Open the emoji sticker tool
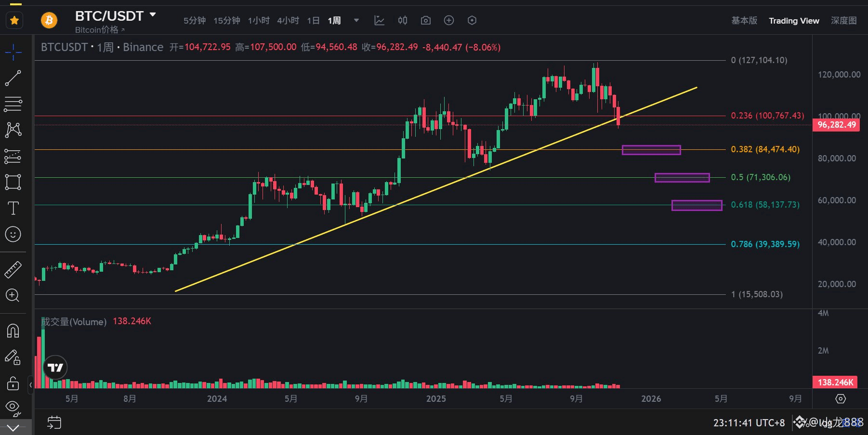The height and width of the screenshot is (435, 868). (x=13, y=235)
